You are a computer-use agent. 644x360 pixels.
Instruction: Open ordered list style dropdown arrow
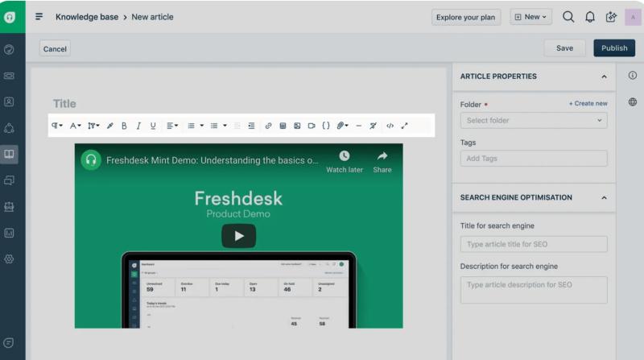202,126
